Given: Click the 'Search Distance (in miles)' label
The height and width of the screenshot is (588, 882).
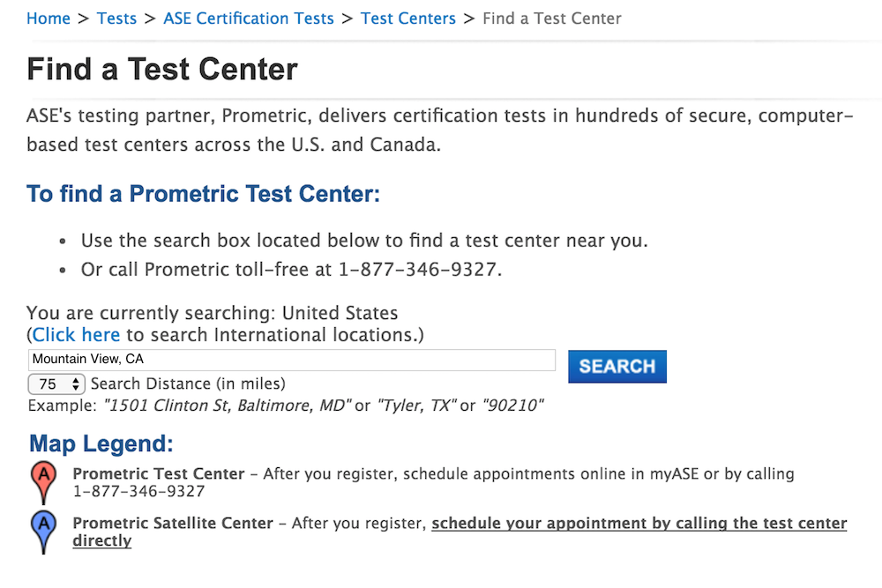Looking at the screenshot, I should coord(188,384).
